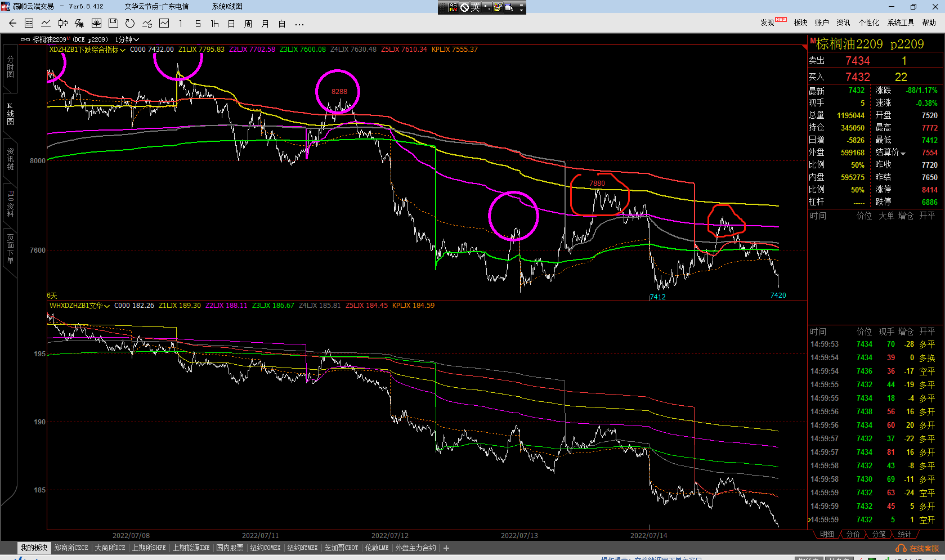Screen dimensions: 945x560
Task: Open the XDZHZB1下跌综合指标 indicator dropdown
Action: click(x=87, y=50)
